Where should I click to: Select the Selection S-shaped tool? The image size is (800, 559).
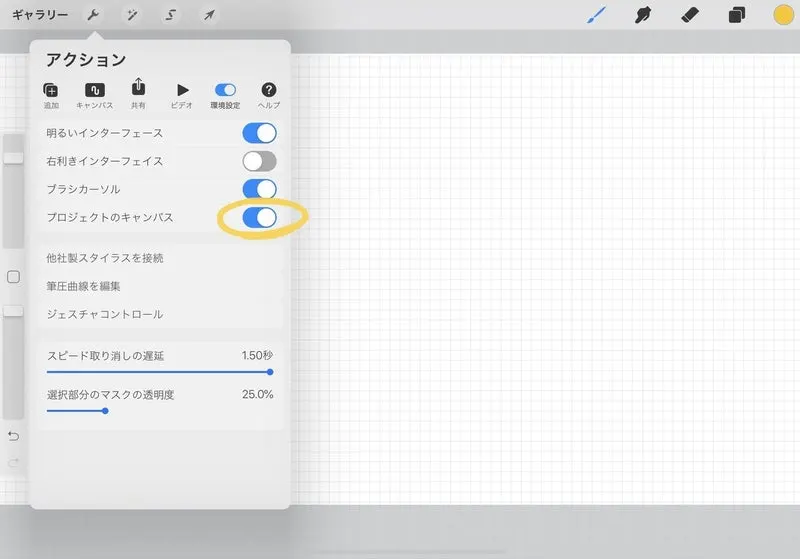click(170, 15)
